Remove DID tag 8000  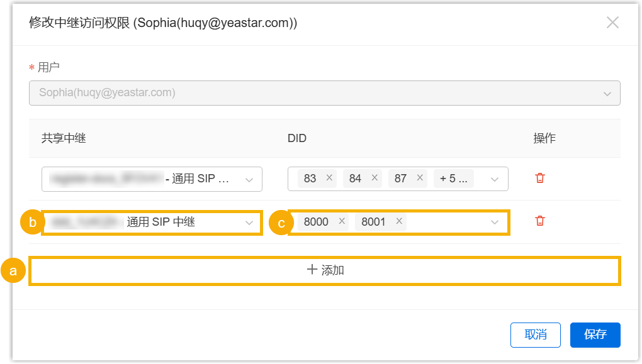(x=342, y=221)
